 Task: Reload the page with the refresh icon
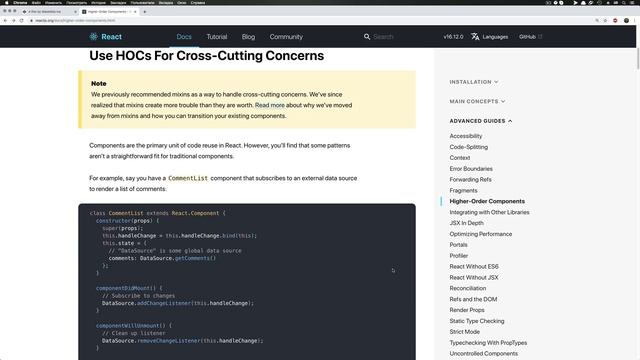(x=21, y=20)
